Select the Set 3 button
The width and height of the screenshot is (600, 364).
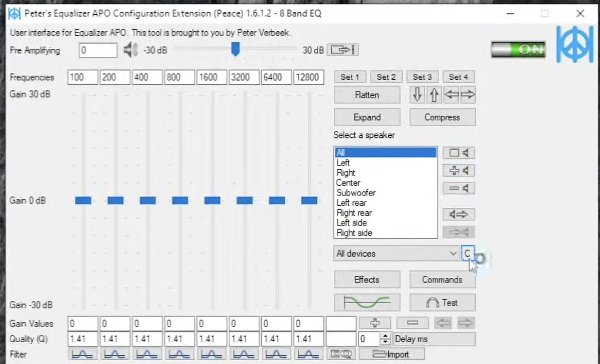coord(422,77)
